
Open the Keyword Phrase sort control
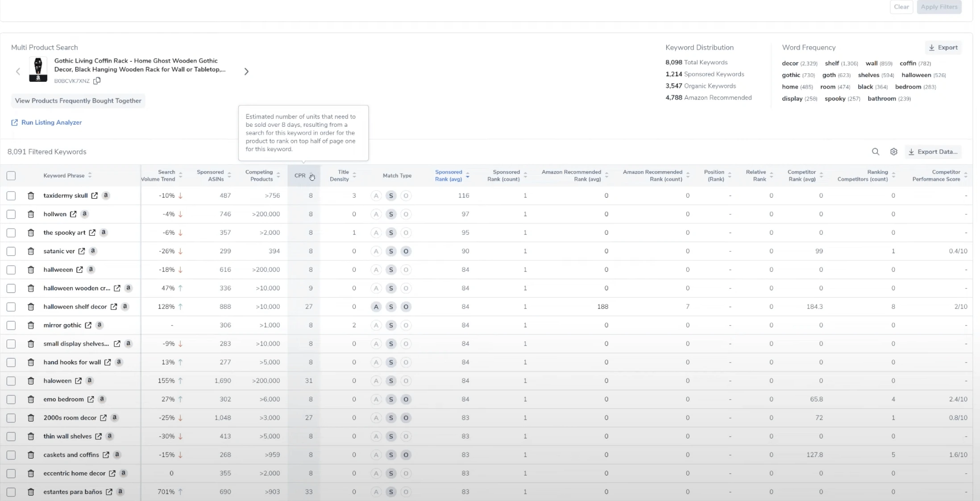point(89,175)
